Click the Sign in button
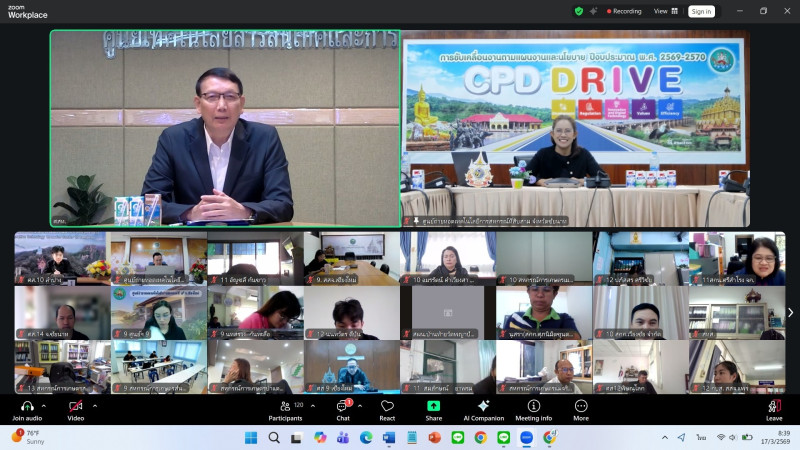The height and width of the screenshot is (450, 800). click(x=701, y=11)
